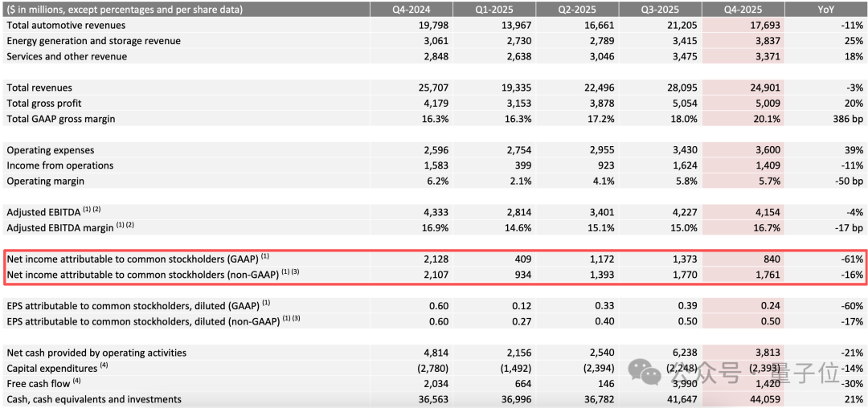Click Q1-2025 cash and investments 36,996

click(517, 399)
